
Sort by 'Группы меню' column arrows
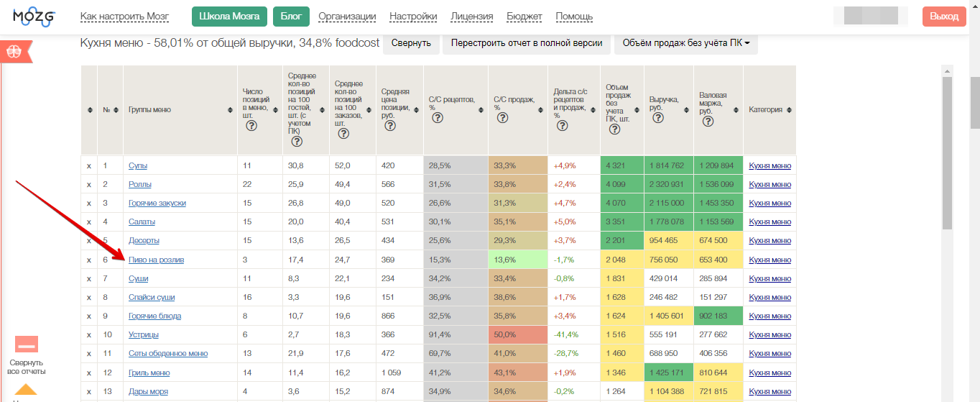230,110
